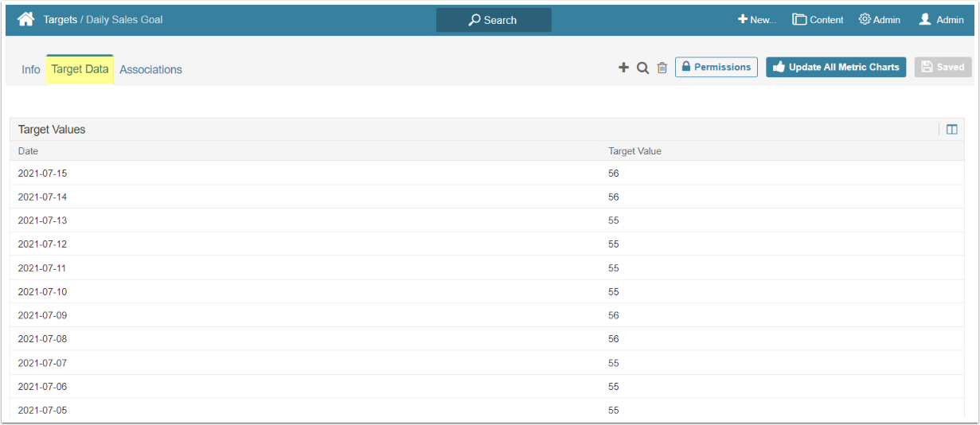Select the 2021-07-09 date cell
This screenshot has height=425, width=980.
pos(42,315)
